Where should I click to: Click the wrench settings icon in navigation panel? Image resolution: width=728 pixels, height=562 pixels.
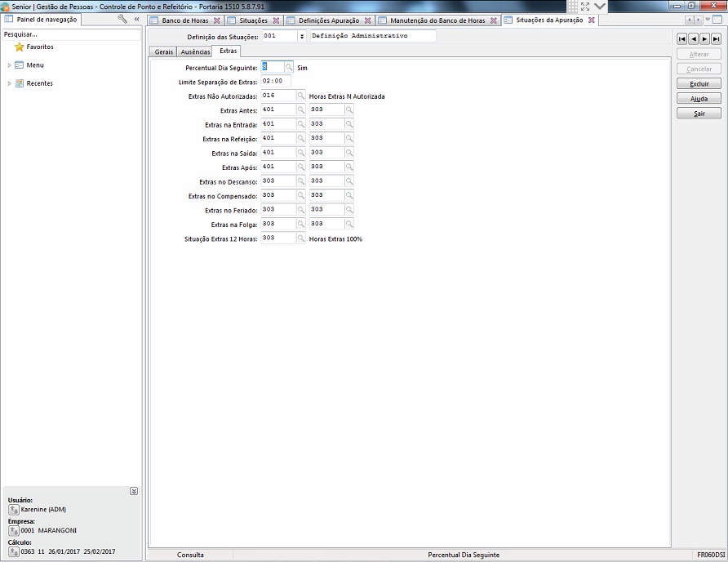[x=122, y=19]
